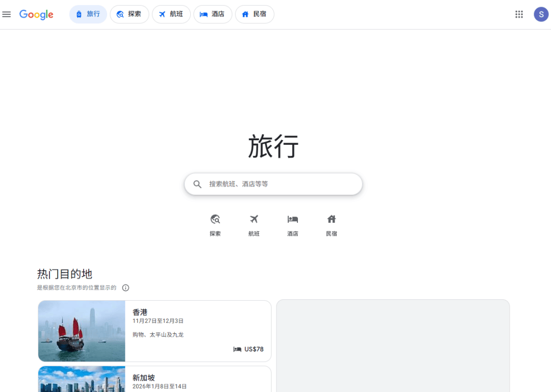551x392 pixels.
Task: Click the magnifier icon in search box
Action: pos(197,184)
